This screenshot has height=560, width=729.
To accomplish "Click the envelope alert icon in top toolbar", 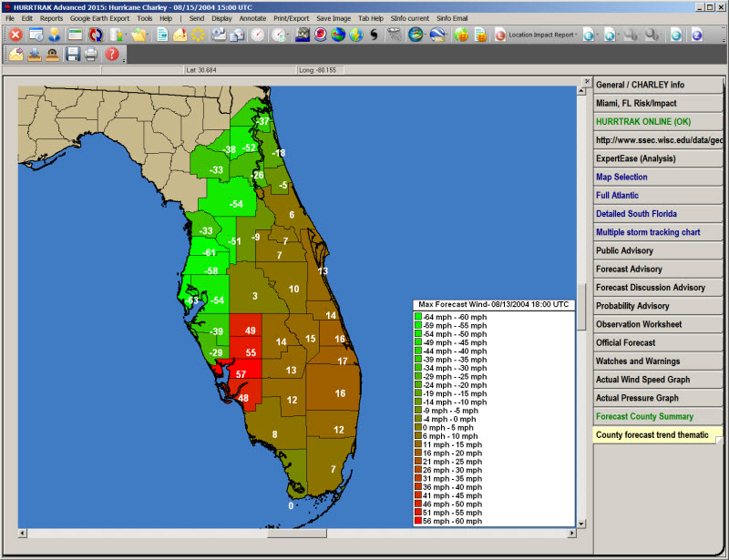I will tap(179, 35).
